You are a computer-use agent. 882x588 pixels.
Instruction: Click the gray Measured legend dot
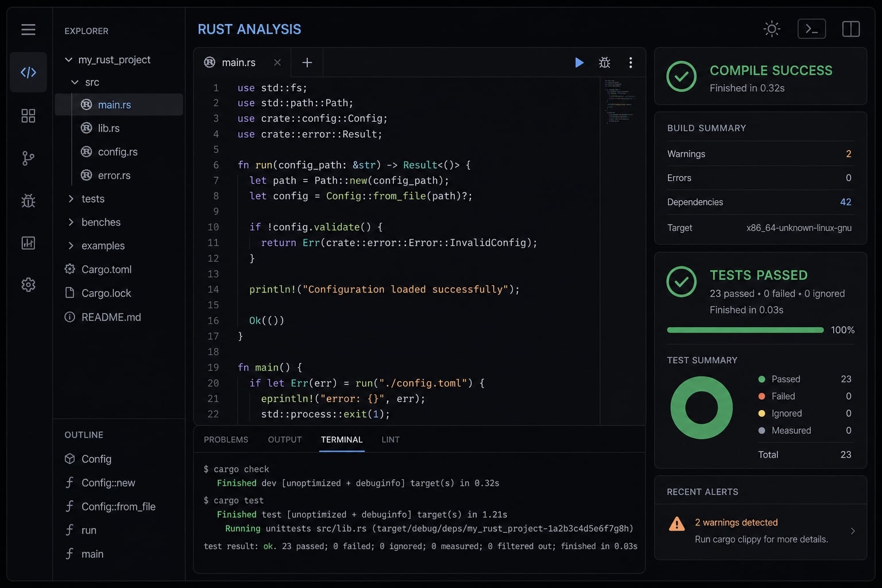(762, 431)
